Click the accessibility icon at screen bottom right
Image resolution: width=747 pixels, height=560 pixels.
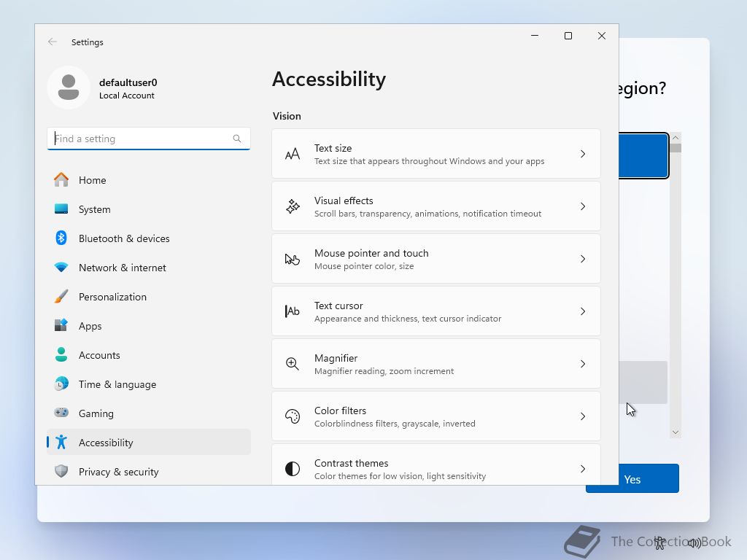(x=659, y=542)
